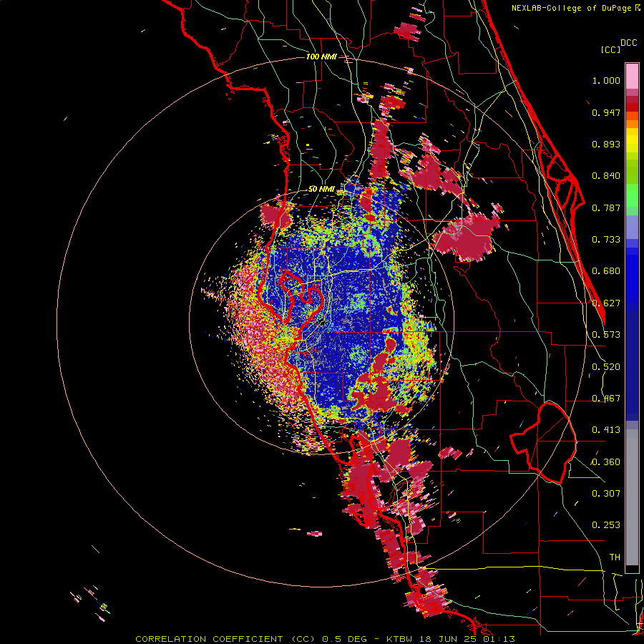Click the 50 NMI range ring label

[321, 190]
